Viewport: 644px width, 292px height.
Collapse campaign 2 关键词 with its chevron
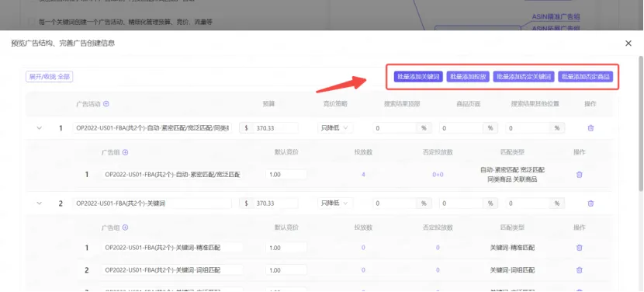(x=40, y=203)
